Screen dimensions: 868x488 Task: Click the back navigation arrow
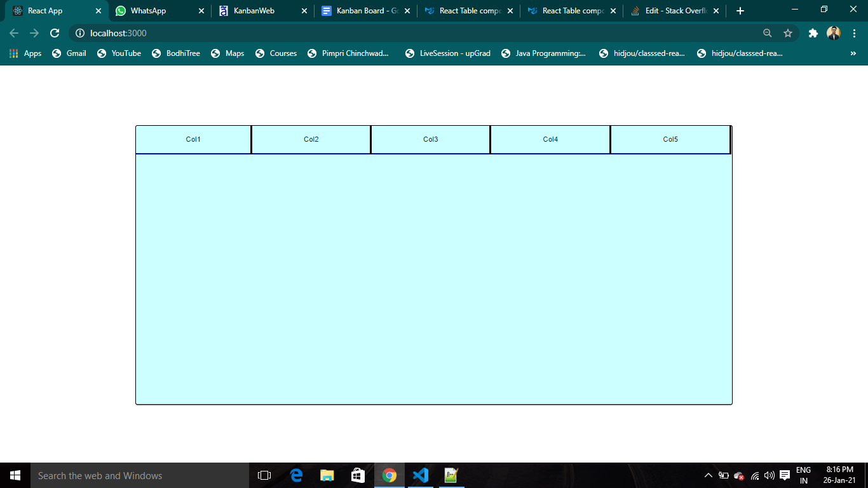13,33
